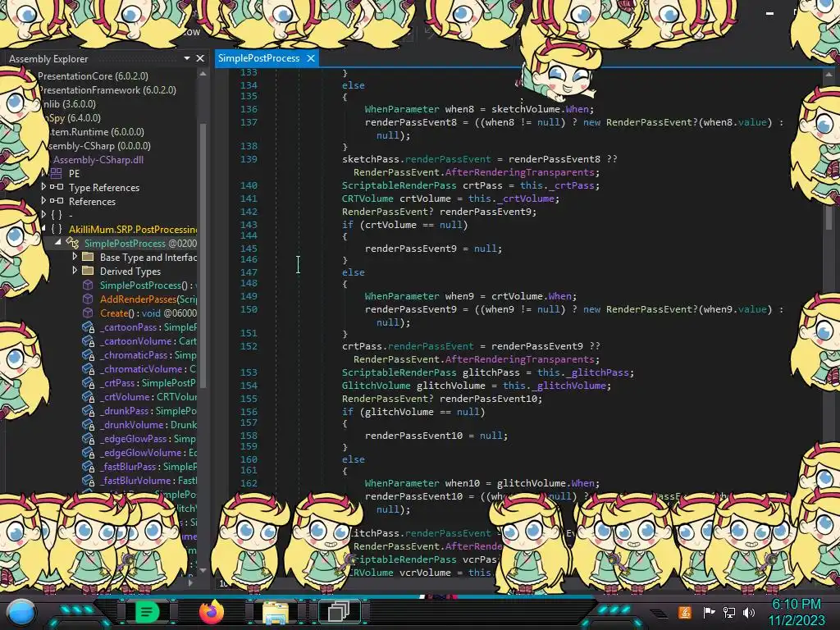Click the AddRenderPasses method icon

pos(88,299)
